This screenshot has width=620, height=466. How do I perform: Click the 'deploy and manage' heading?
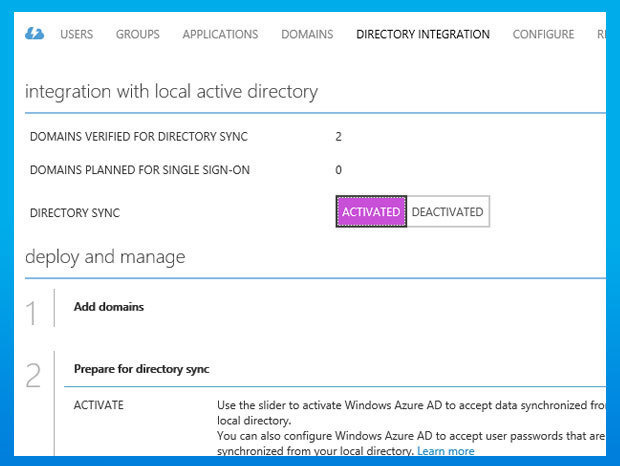click(x=105, y=257)
